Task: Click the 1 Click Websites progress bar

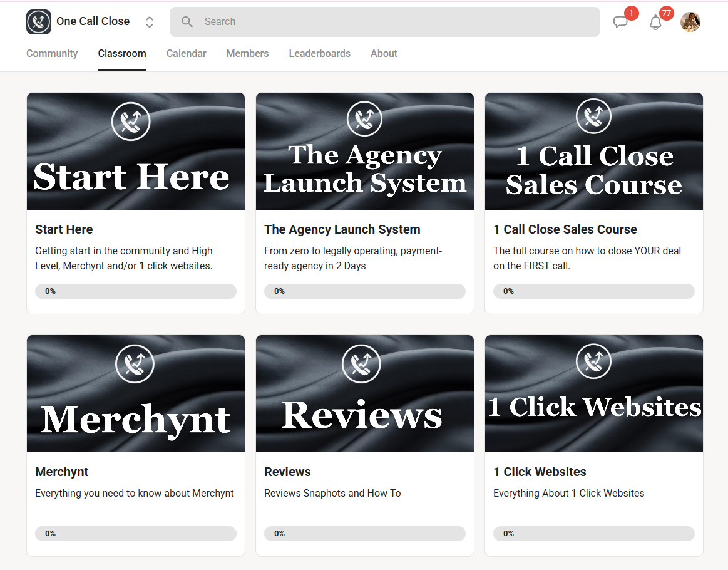Action: click(x=594, y=534)
